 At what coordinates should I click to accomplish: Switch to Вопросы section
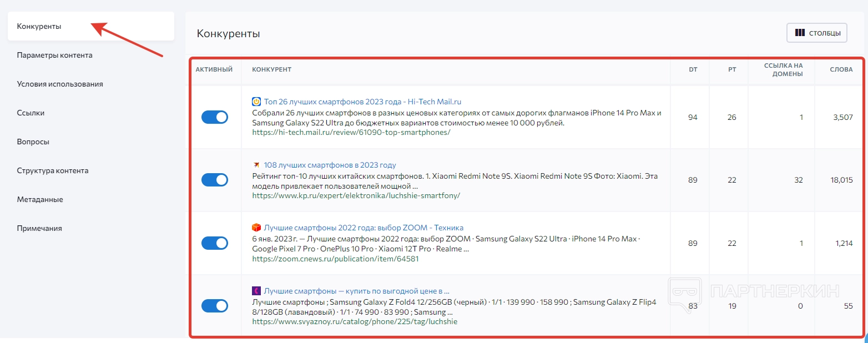[33, 142]
